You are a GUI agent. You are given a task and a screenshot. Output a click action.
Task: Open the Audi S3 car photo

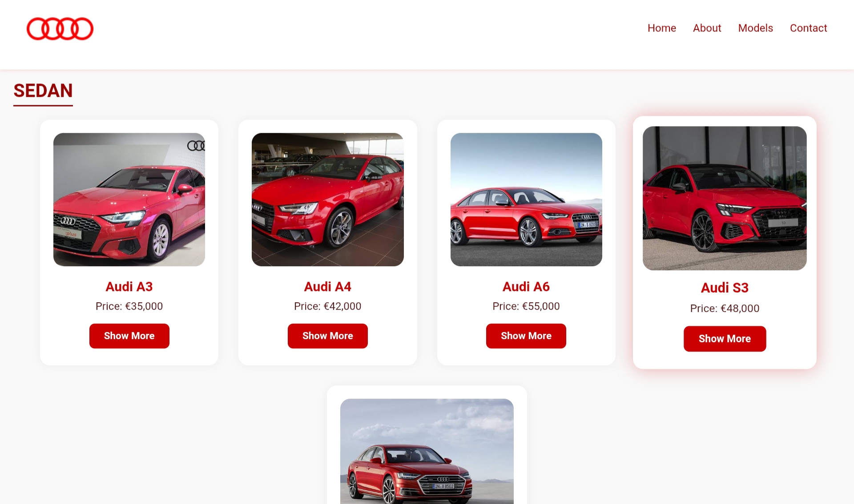(725, 198)
